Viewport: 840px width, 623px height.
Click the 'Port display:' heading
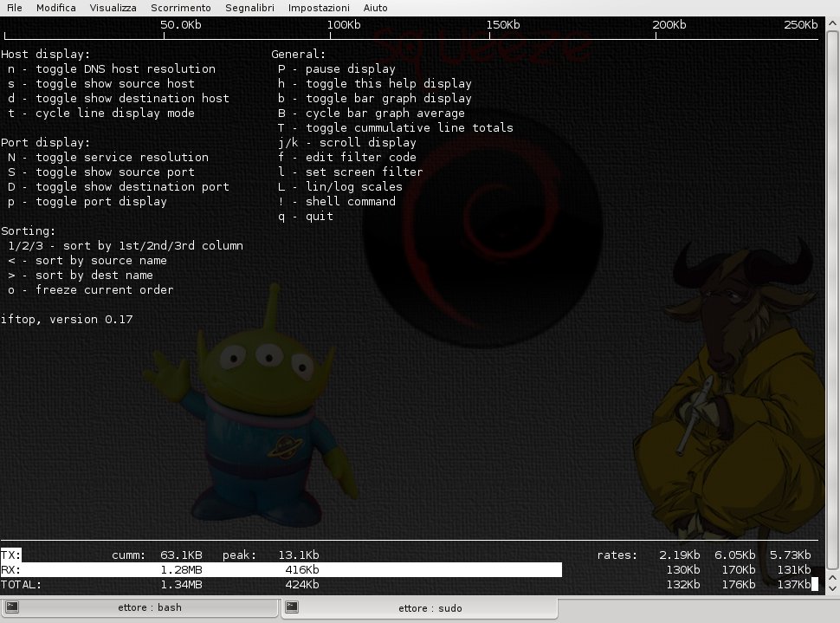46,143
